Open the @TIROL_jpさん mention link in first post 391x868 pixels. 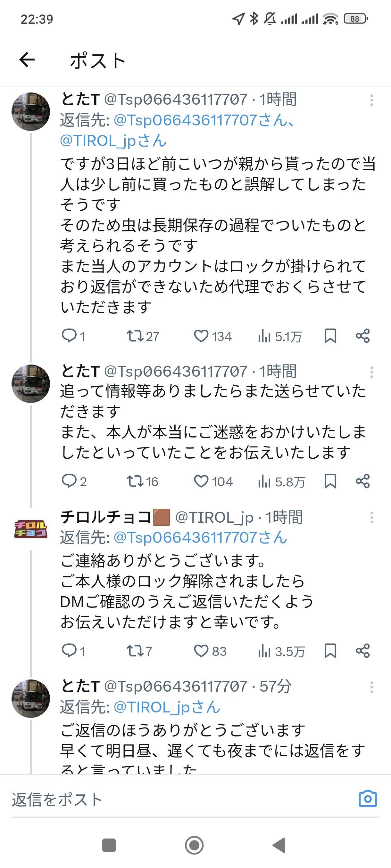coord(113,141)
